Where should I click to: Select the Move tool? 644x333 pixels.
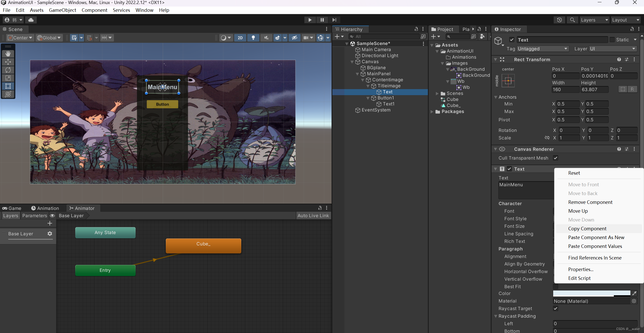[8, 62]
